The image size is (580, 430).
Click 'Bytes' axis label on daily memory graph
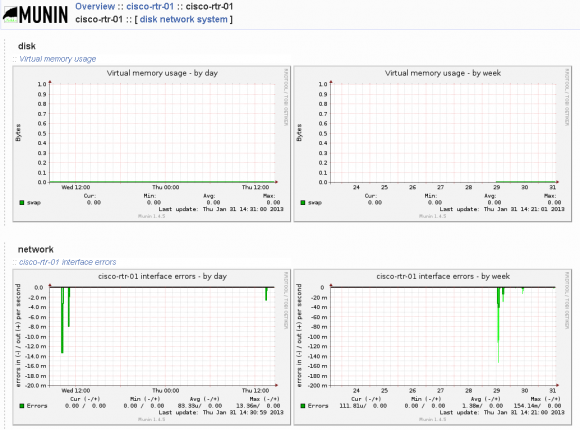point(18,132)
